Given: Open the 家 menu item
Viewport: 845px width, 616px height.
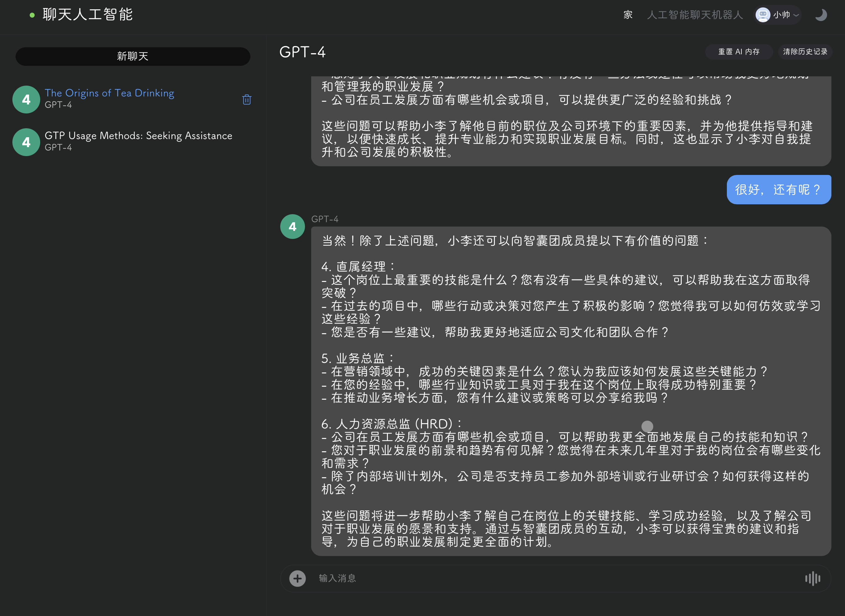Looking at the screenshot, I should (628, 15).
